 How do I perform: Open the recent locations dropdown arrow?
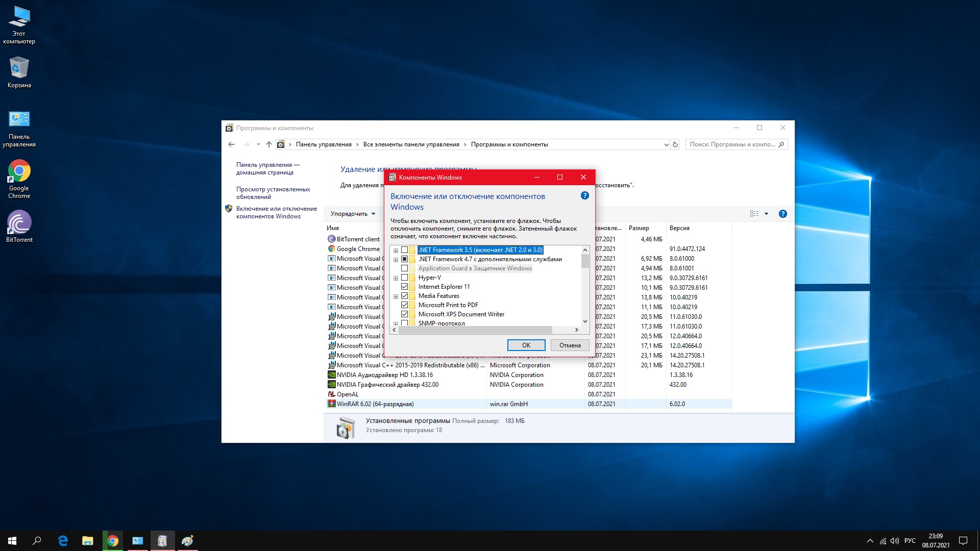coord(258,144)
